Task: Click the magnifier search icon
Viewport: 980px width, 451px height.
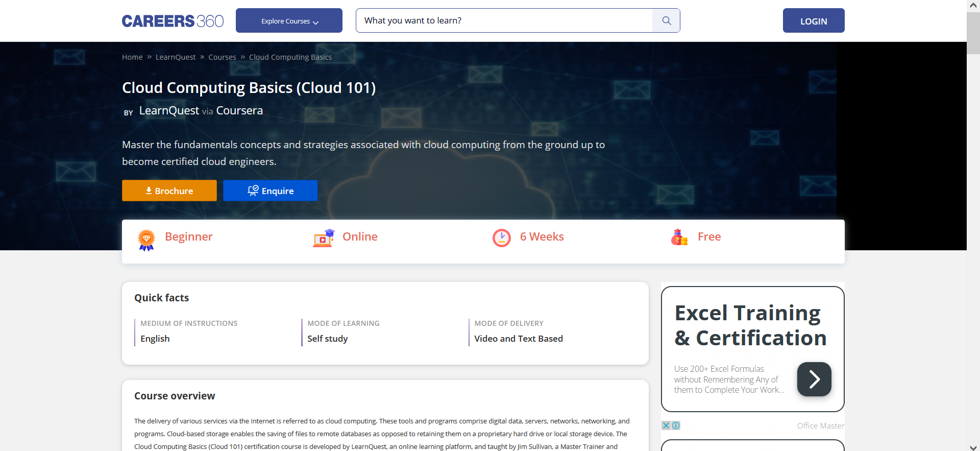Action: point(666,20)
